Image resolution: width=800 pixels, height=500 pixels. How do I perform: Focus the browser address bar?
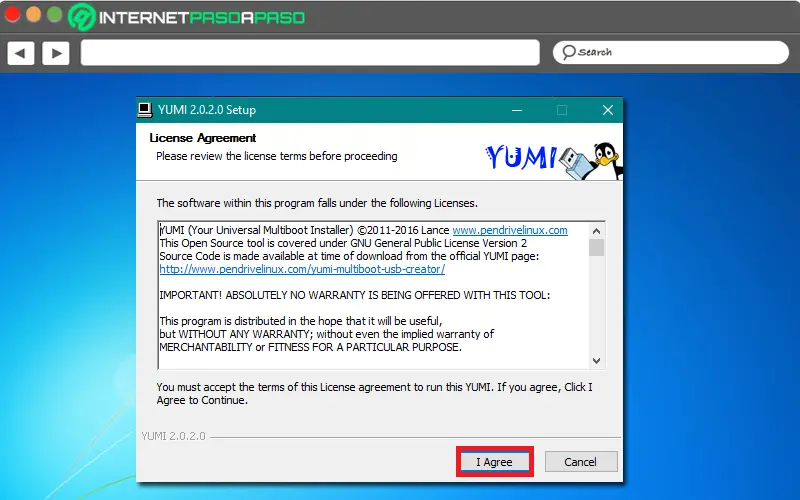pyautogui.click(x=310, y=53)
